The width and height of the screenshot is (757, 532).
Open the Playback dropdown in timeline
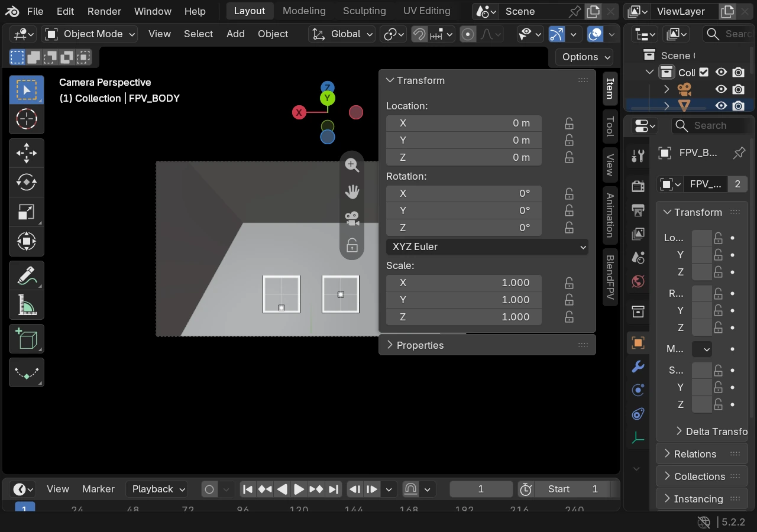157,489
